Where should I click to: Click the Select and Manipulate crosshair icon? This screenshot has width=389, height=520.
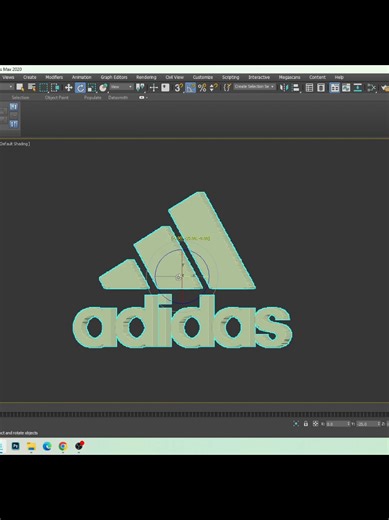pyautogui.click(x=154, y=88)
